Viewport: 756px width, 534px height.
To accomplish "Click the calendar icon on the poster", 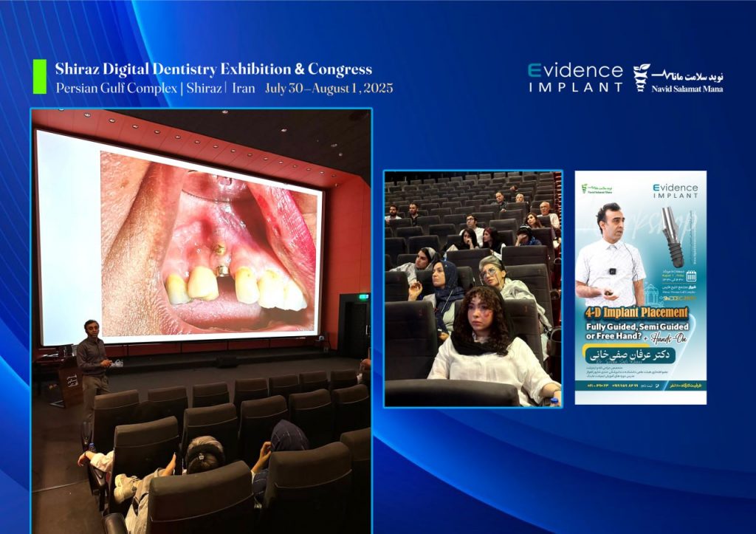I will coord(691,276).
